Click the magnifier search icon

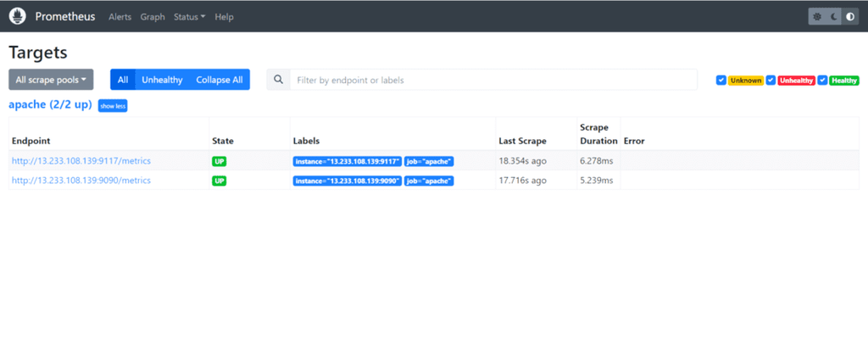tap(278, 80)
